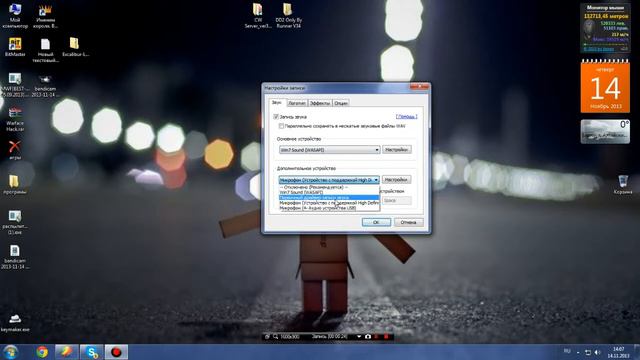
Task: Open the Новый текстовый document icon
Action: tap(45, 50)
